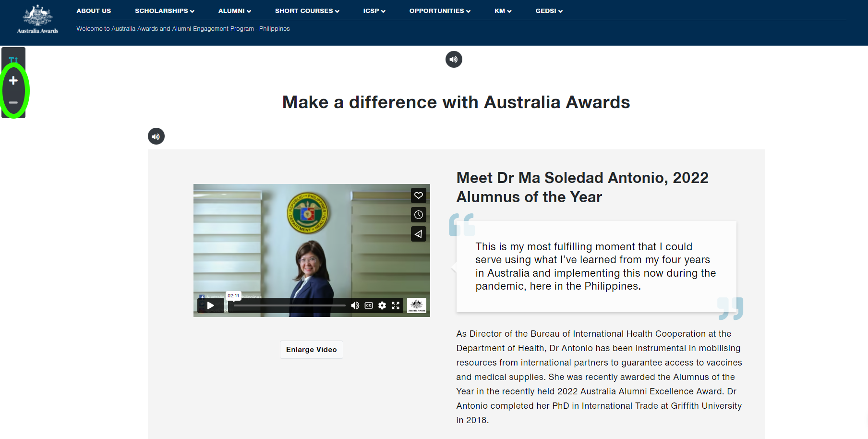Click the video thumbnail of Dr Antonio
This screenshot has height=439, width=868.
point(312,250)
